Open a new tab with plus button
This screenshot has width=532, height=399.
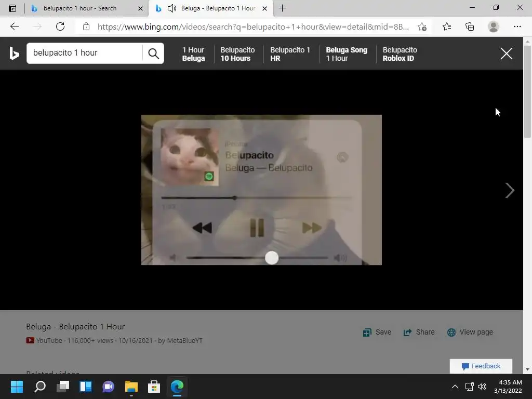(282, 8)
